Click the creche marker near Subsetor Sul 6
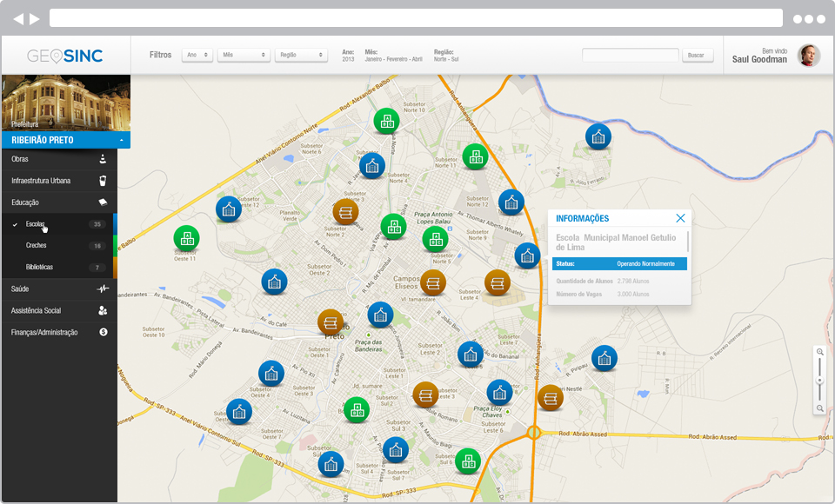This screenshot has height=504, width=835. coord(468,461)
